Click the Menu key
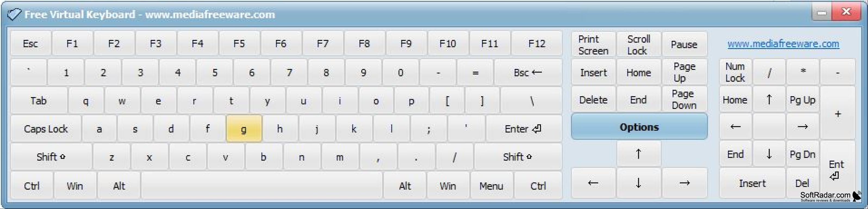 [x=491, y=186]
